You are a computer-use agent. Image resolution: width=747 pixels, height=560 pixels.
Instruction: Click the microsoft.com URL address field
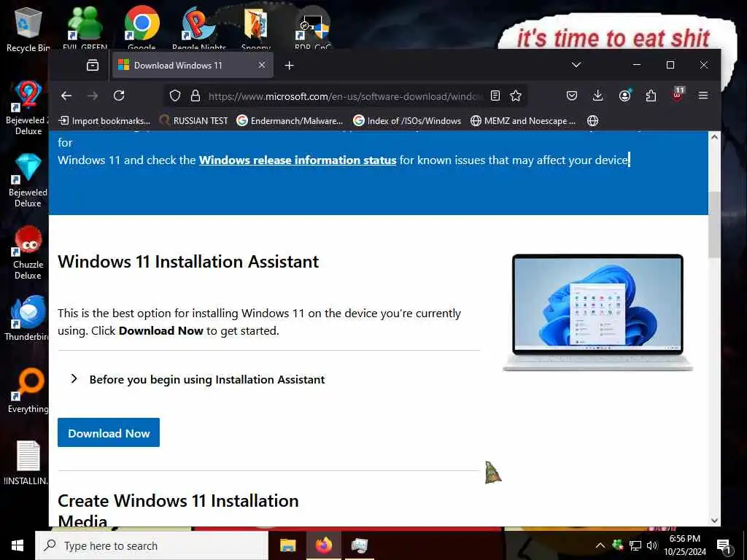[x=345, y=96]
